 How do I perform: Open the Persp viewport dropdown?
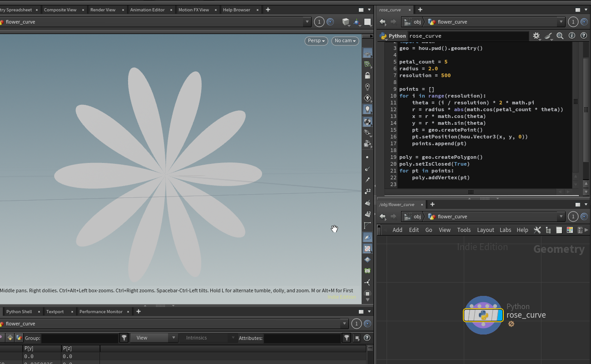click(x=316, y=41)
